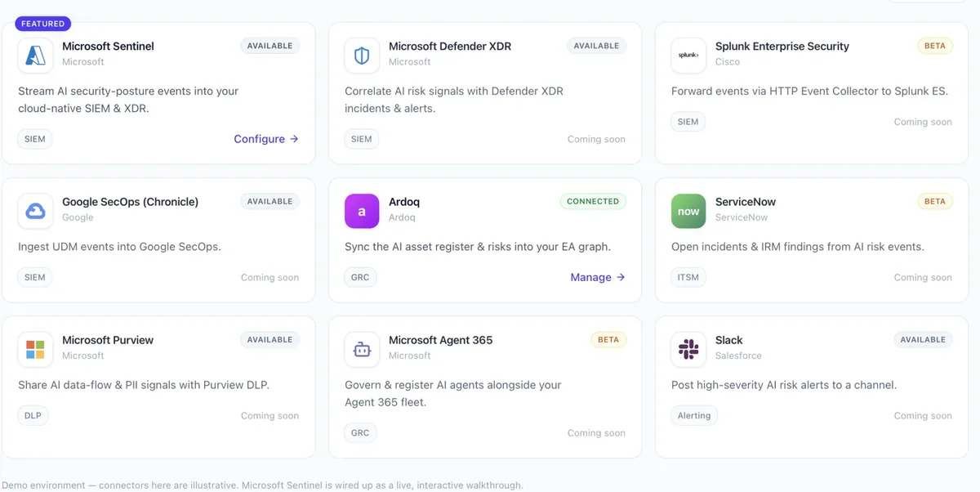The image size is (980, 492).
Task: Click the FEATURED badge above Microsoft Sentinel
Action: point(43,24)
